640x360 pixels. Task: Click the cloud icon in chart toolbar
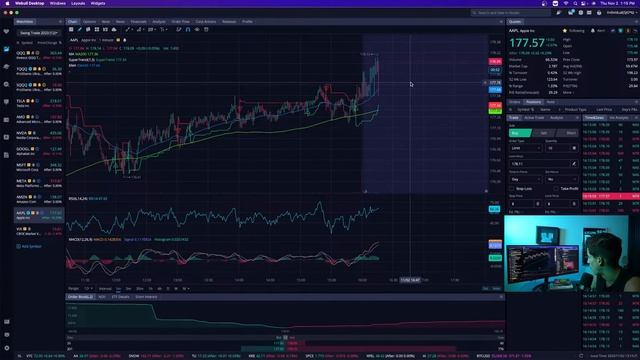coord(114,29)
